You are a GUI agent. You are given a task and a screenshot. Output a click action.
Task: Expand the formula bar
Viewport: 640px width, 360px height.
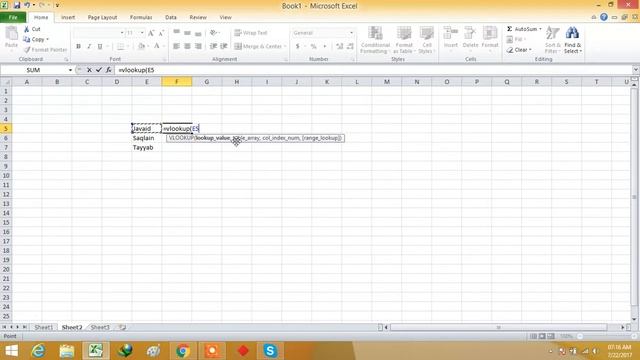pos(636,70)
